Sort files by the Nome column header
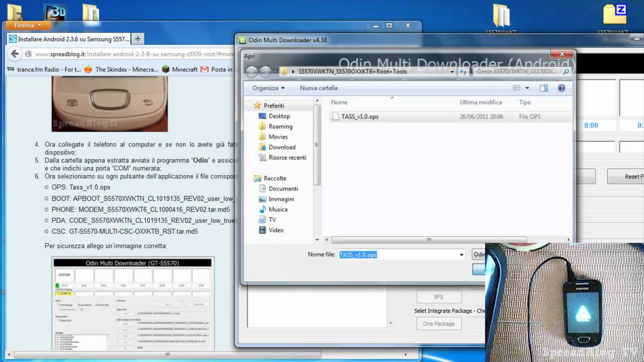This screenshot has height=362, width=644. [x=392, y=103]
